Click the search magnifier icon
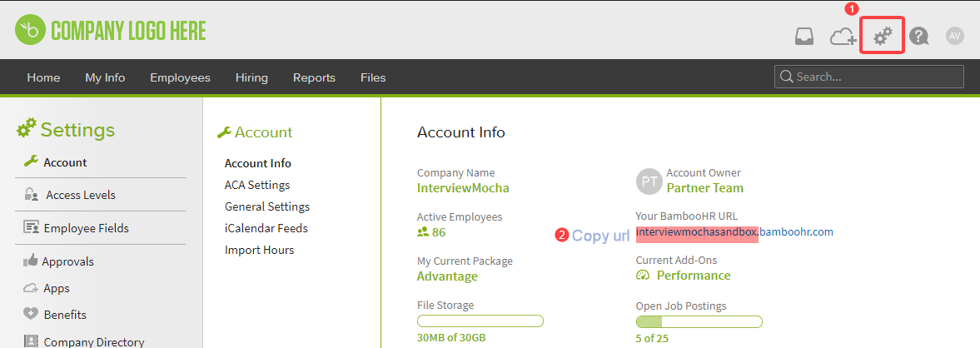 (786, 77)
